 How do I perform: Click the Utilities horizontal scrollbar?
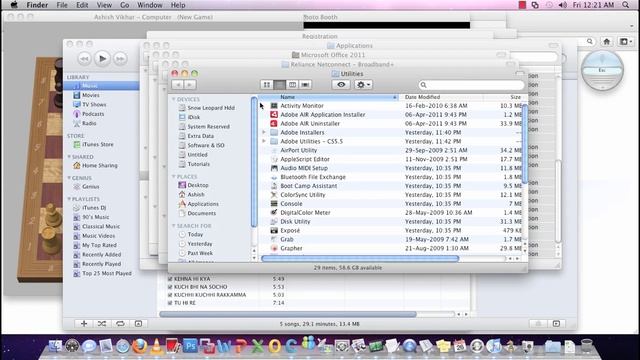coord(360,258)
